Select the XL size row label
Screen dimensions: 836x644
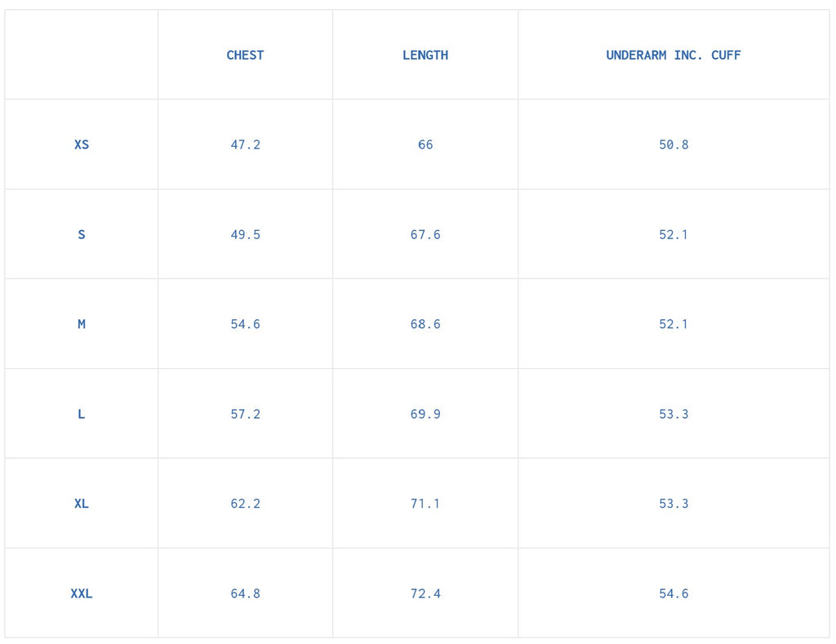(x=82, y=504)
